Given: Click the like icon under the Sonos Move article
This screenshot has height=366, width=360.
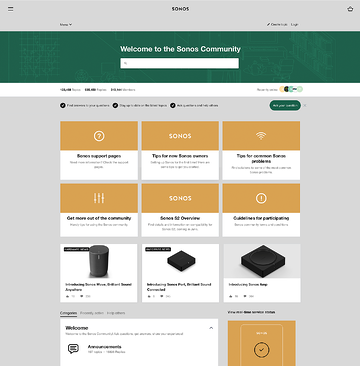Looking at the screenshot, I should click(x=67, y=296).
